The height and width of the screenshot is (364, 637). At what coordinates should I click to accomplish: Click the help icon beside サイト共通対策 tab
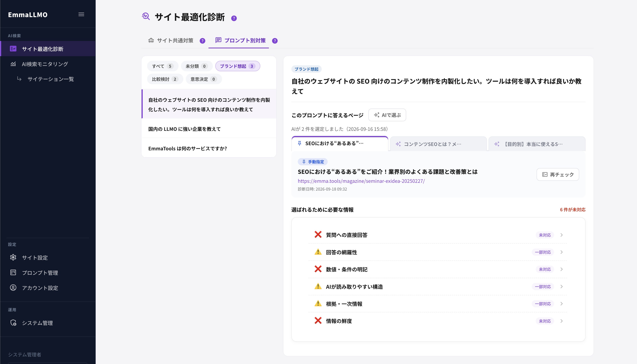coord(203,41)
